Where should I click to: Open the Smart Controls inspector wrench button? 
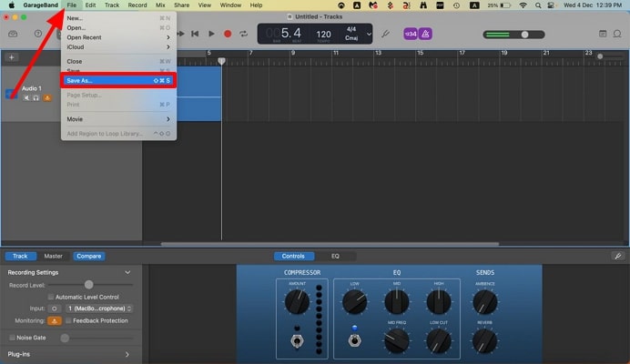click(x=618, y=256)
